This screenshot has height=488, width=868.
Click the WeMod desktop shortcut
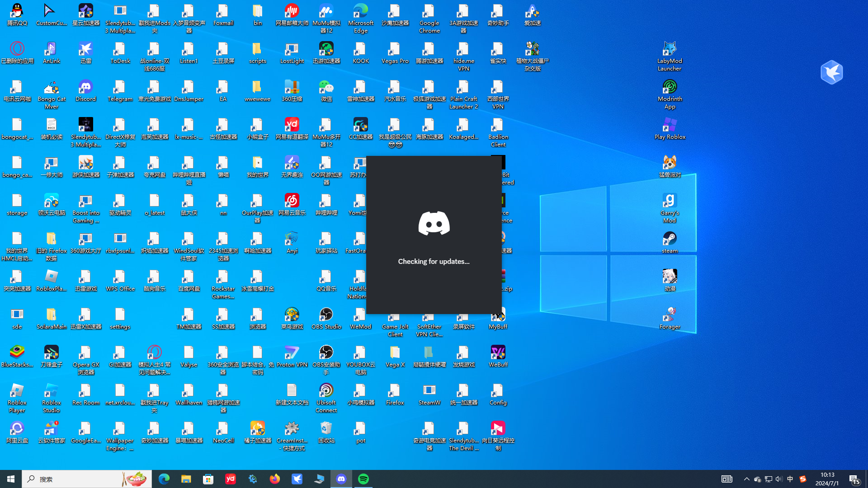(361, 318)
